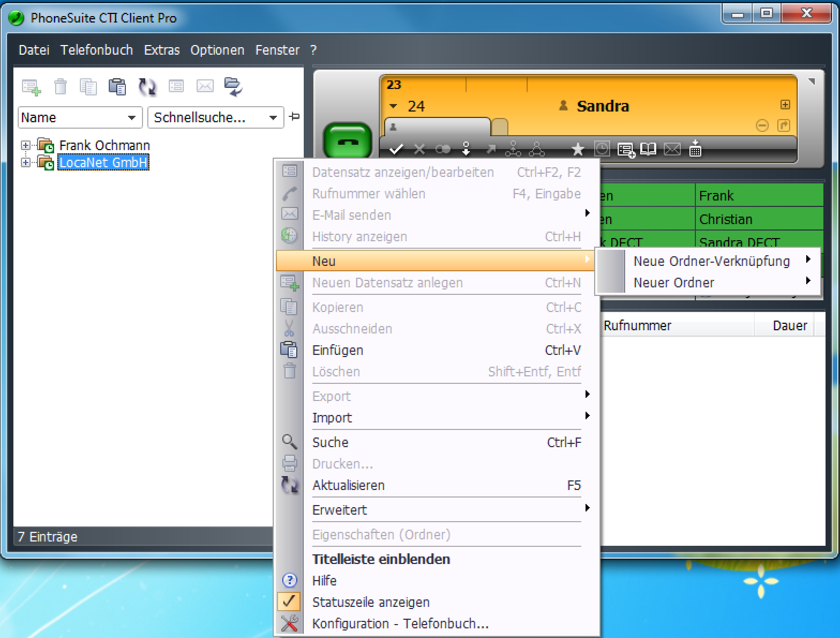
Task: Click the green 'Christian' status cell
Action: [759, 219]
